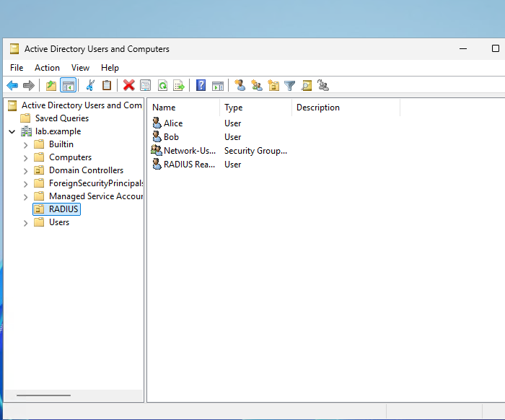Expand the ForeignSecurityPrincipals node

25,184
